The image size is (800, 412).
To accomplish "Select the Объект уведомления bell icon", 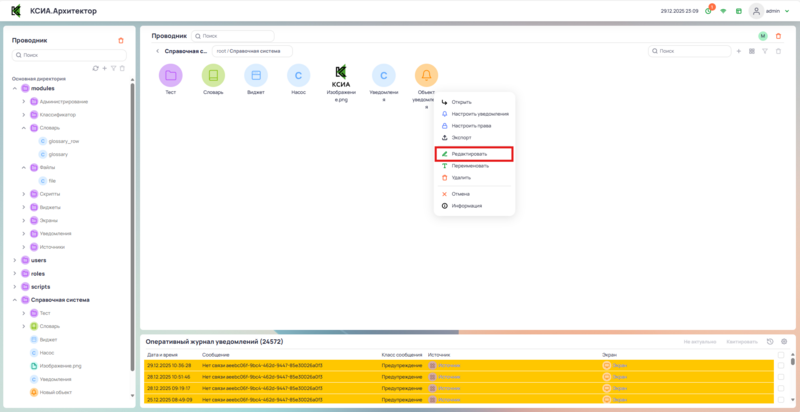I will (426, 75).
